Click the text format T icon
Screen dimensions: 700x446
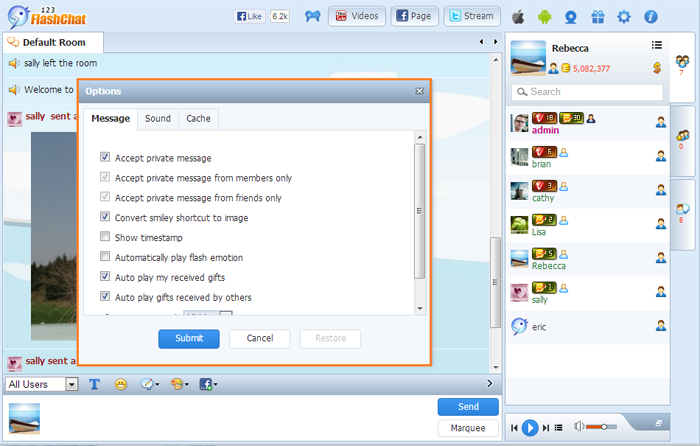click(94, 384)
